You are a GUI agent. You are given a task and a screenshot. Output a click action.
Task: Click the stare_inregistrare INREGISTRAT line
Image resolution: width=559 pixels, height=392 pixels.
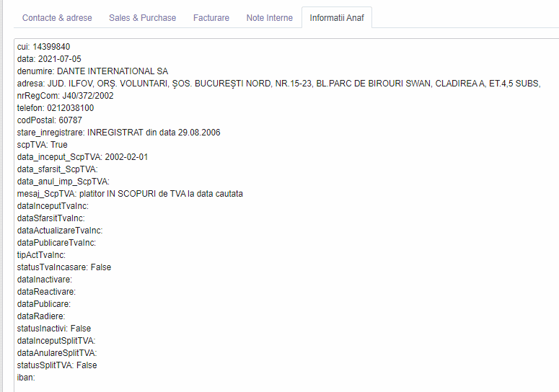point(119,133)
